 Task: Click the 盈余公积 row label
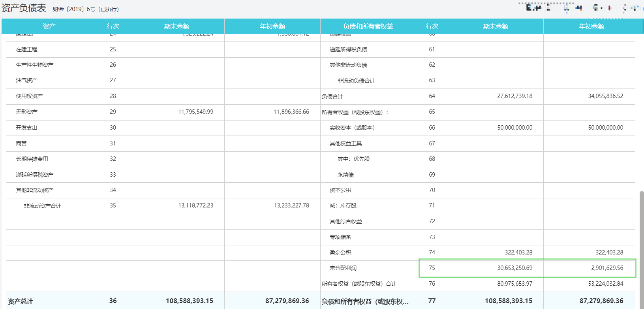pos(340,252)
